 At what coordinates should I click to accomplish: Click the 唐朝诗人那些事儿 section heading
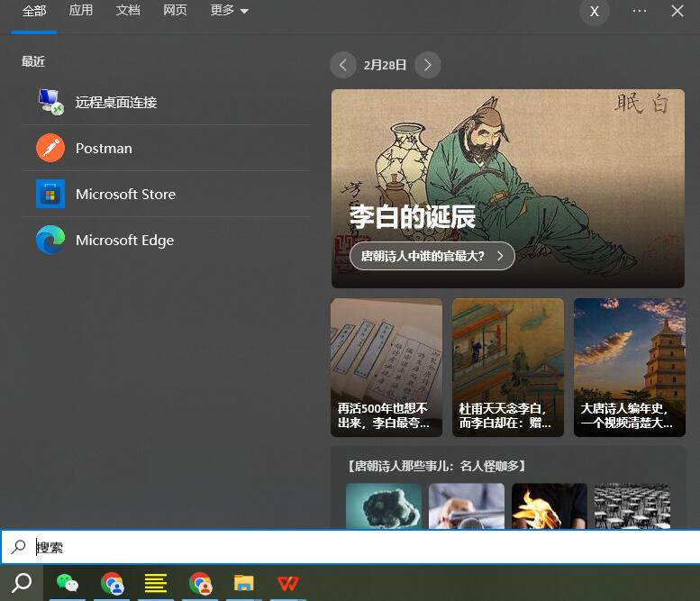[437, 466]
